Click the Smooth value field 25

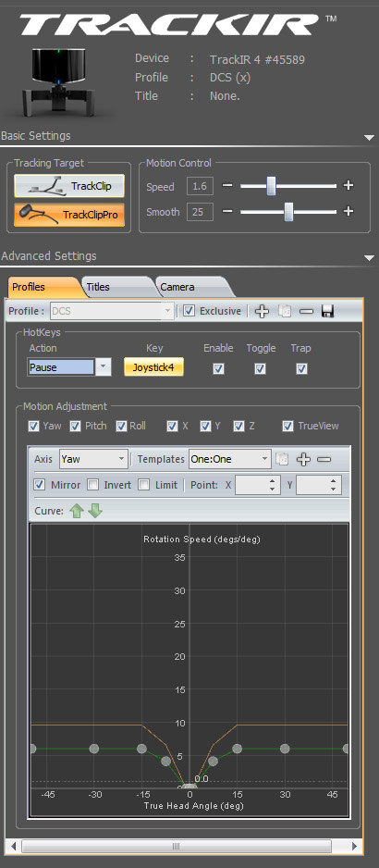[200, 212]
